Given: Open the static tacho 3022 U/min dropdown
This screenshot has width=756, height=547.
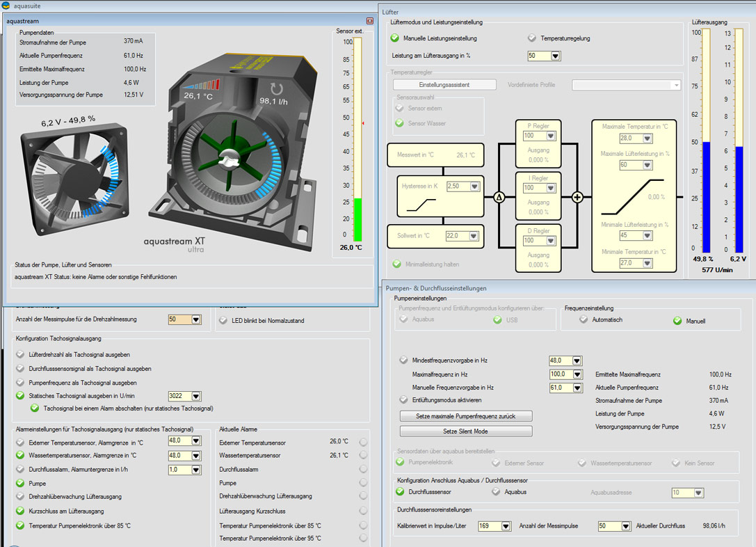Looking at the screenshot, I should click(x=195, y=396).
